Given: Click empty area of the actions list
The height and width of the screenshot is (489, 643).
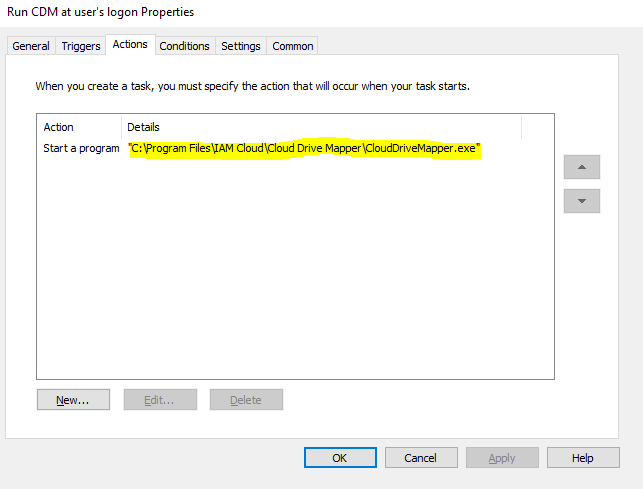Looking at the screenshot, I should (x=295, y=267).
